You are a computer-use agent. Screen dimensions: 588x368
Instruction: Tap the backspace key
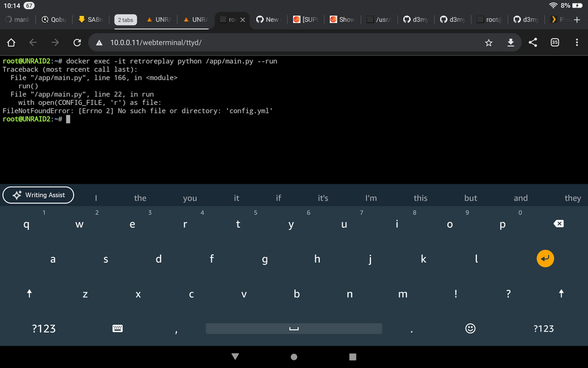[559, 224]
